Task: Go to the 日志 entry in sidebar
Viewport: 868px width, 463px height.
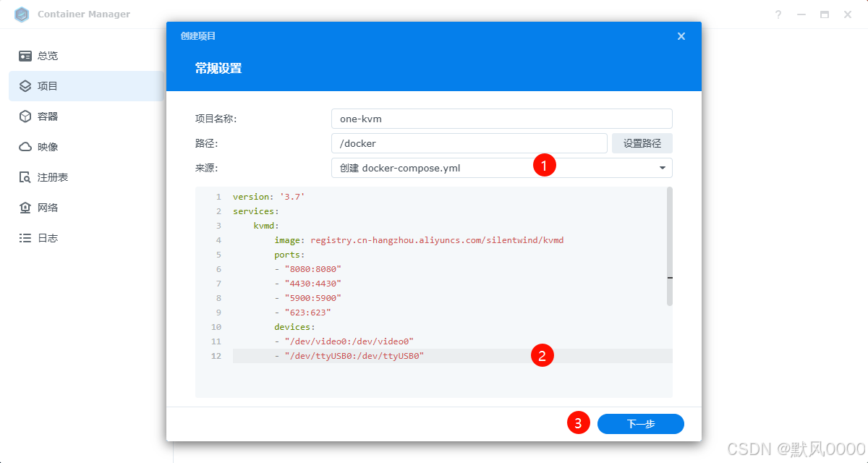Action: tap(43, 237)
